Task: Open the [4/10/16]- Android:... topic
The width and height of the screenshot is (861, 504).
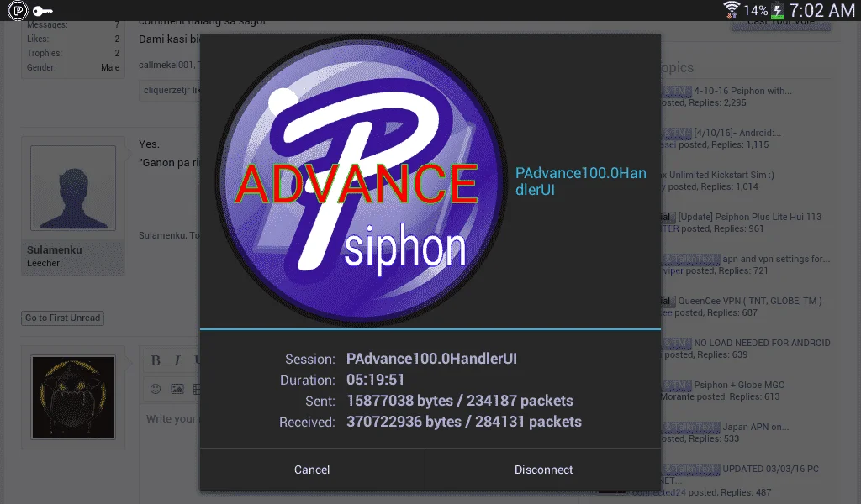Action: coord(737,133)
